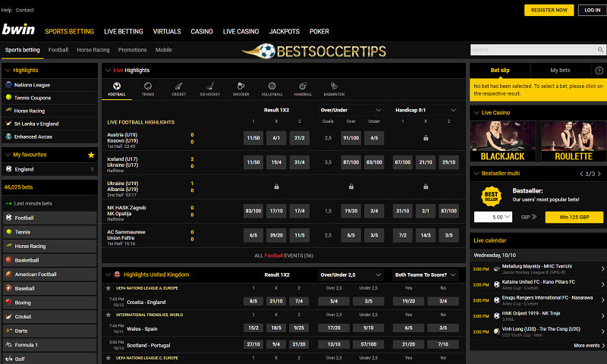The width and height of the screenshot is (607, 364).
Task: Click the bwin logo
Action: coord(18,30)
